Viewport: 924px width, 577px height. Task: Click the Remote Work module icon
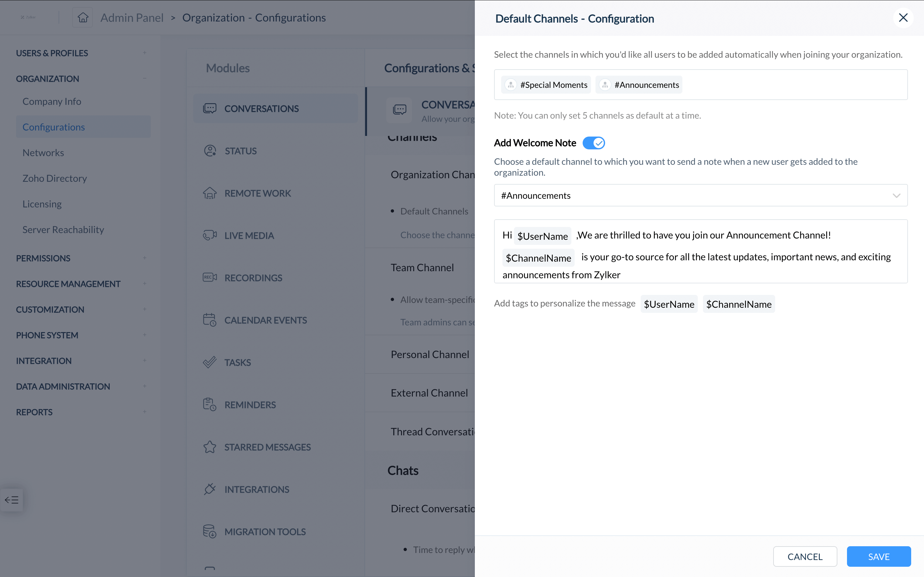click(210, 193)
